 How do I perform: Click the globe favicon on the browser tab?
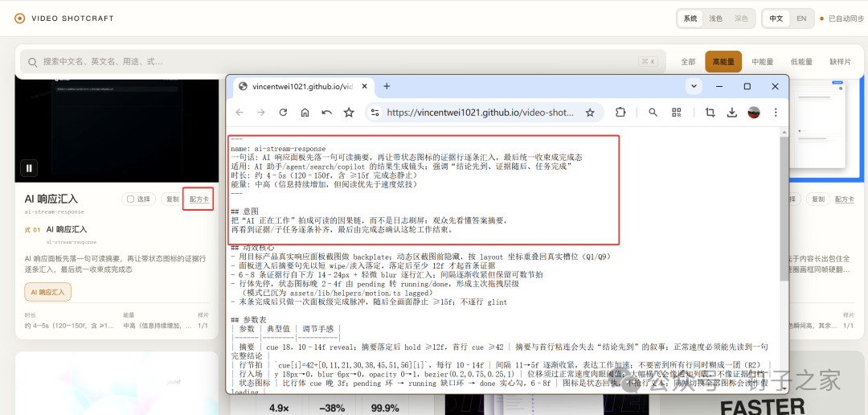tap(243, 86)
